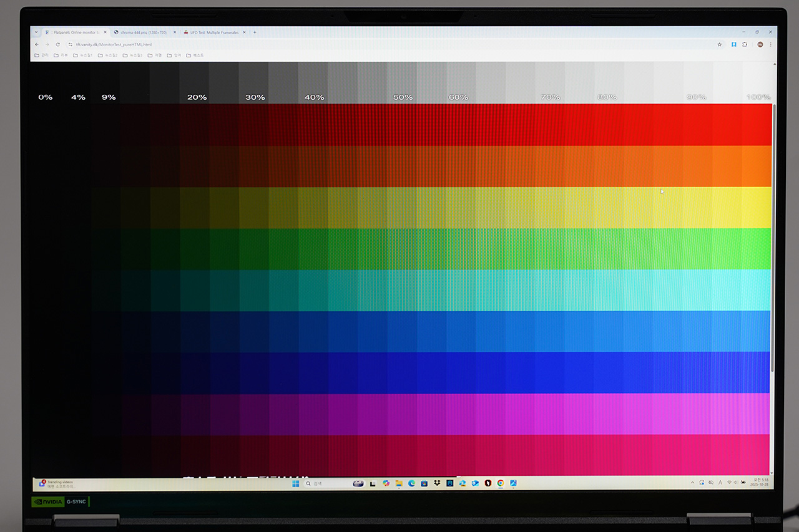The width and height of the screenshot is (799, 532).
Task: Show hidden system tray icons chevron
Action: [x=692, y=483]
